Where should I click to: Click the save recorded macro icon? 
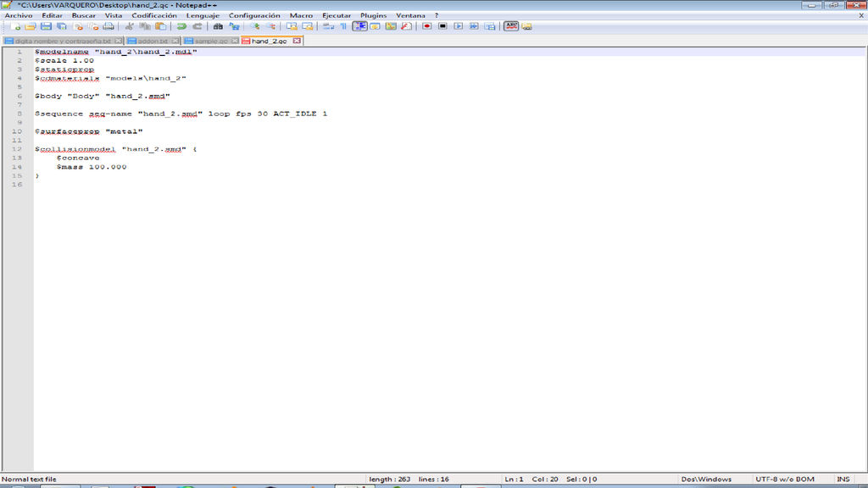pos(490,26)
